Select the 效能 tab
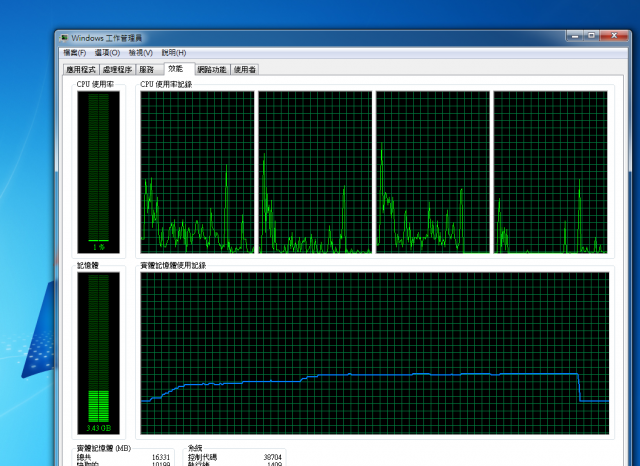The width and height of the screenshot is (640, 466). point(179,69)
